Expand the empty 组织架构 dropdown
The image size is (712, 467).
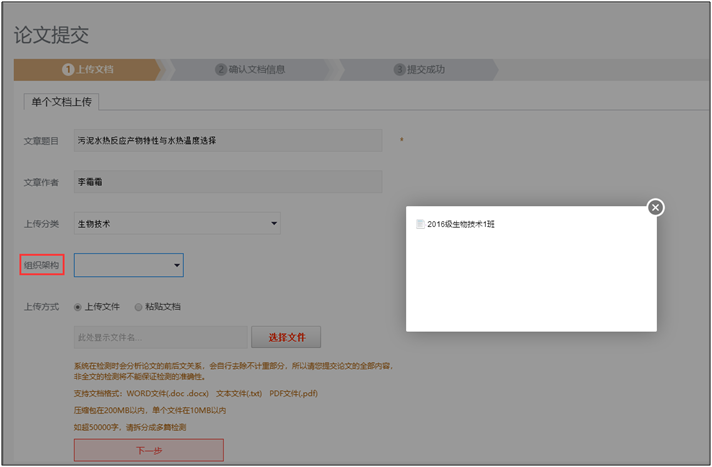click(x=128, y=265)
